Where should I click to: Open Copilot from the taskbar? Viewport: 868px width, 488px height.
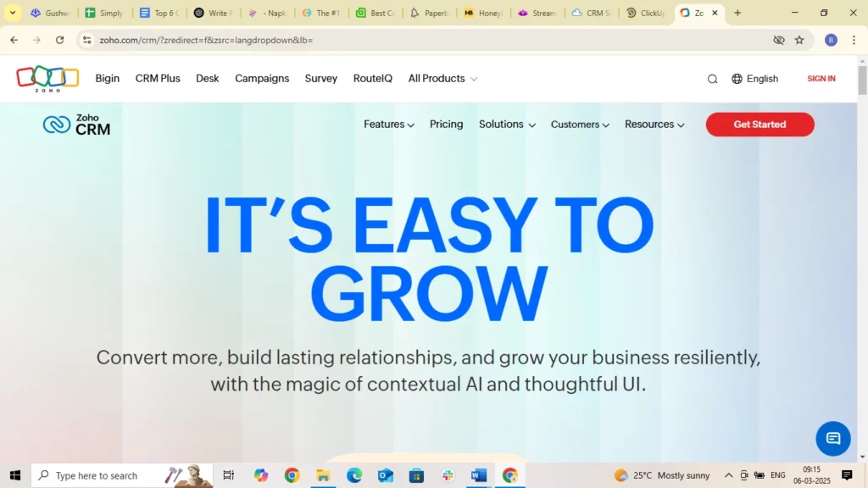click(261, 475)
